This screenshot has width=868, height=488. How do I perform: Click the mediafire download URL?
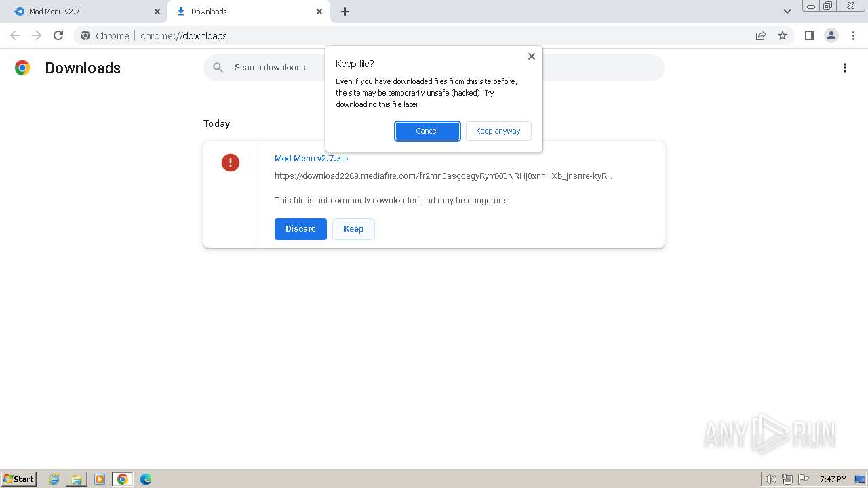[443, 176]
